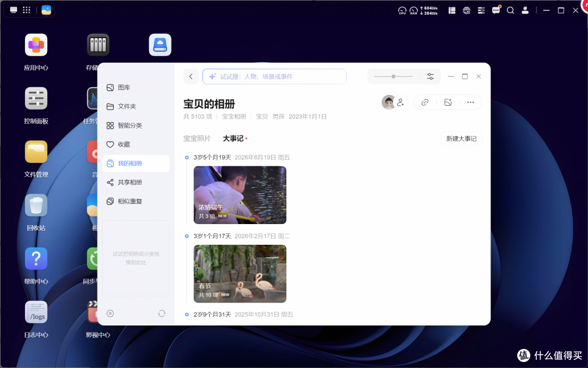
Task: Switch to the 宝宝照片 tab
Action: click(x=197, y=138)
